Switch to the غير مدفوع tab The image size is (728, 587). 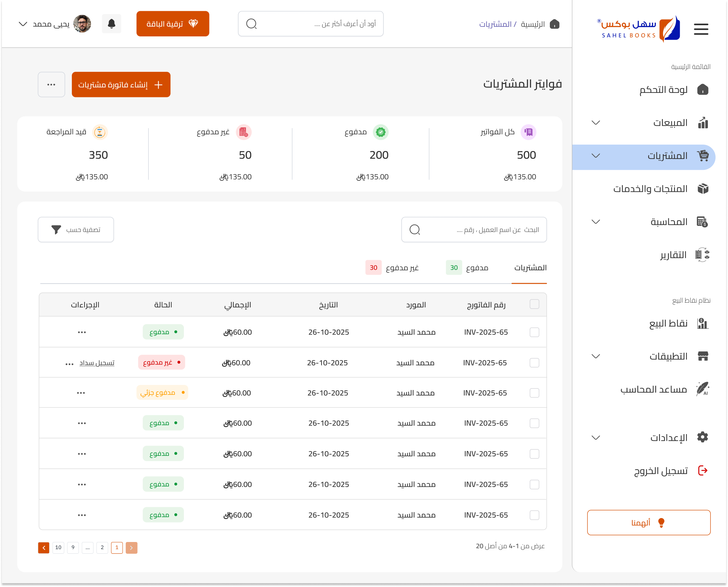(x=392, y=268)
